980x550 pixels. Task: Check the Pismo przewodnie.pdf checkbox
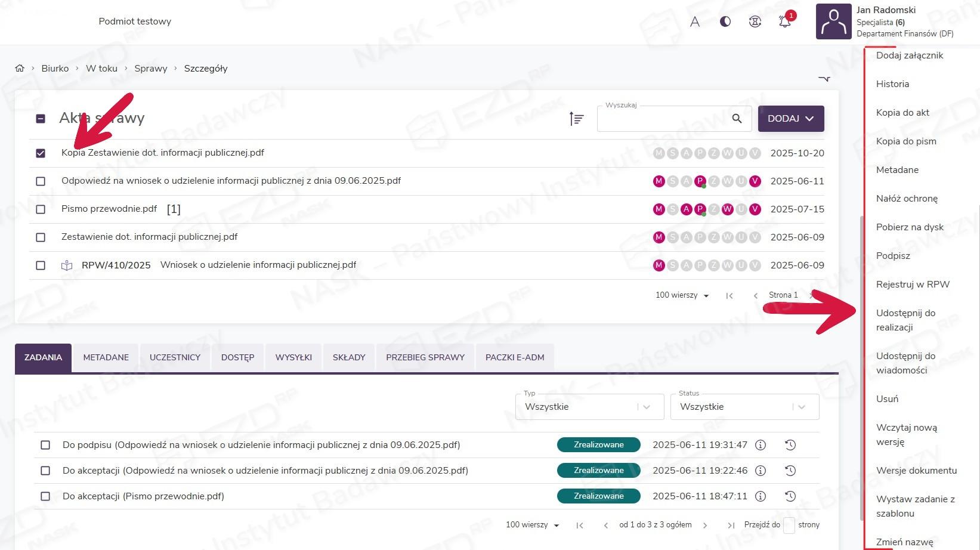click(x=41, y=209)
